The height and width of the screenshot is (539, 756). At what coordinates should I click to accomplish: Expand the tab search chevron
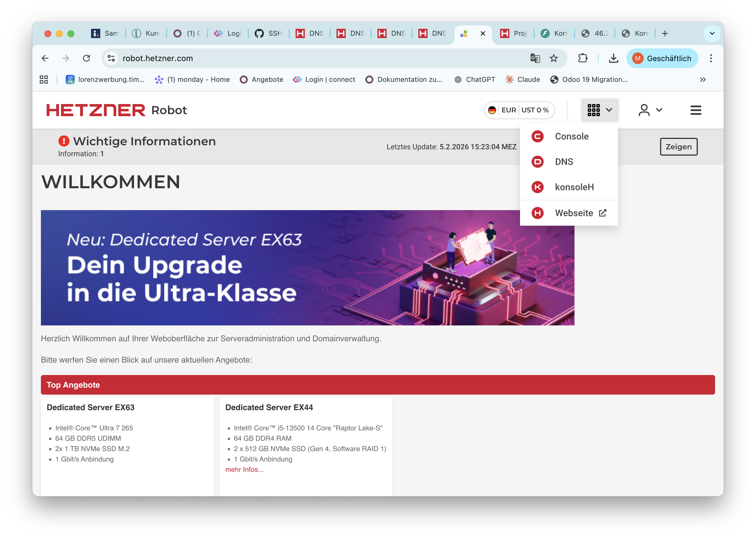tap(712, 33)
